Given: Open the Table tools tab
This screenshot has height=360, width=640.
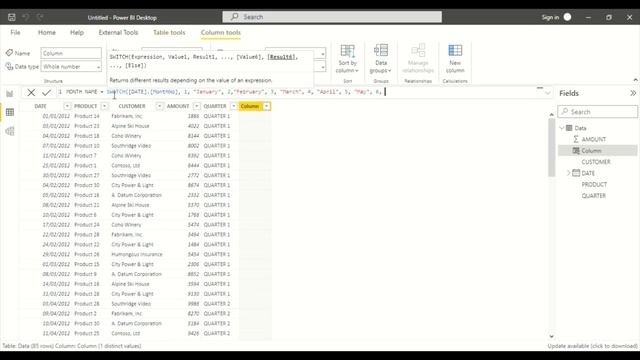Looking at the screenshot, I should click(x=169, y=32).
